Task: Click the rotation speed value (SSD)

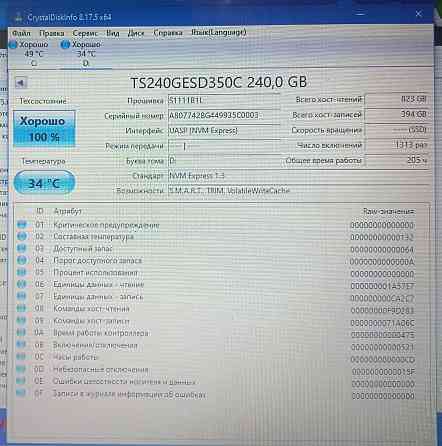Action: click(397, 130)
